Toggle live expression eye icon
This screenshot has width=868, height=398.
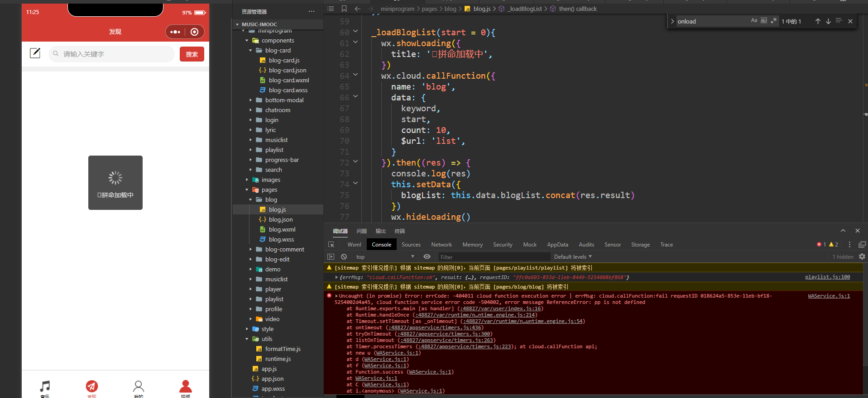coord(427,257)
